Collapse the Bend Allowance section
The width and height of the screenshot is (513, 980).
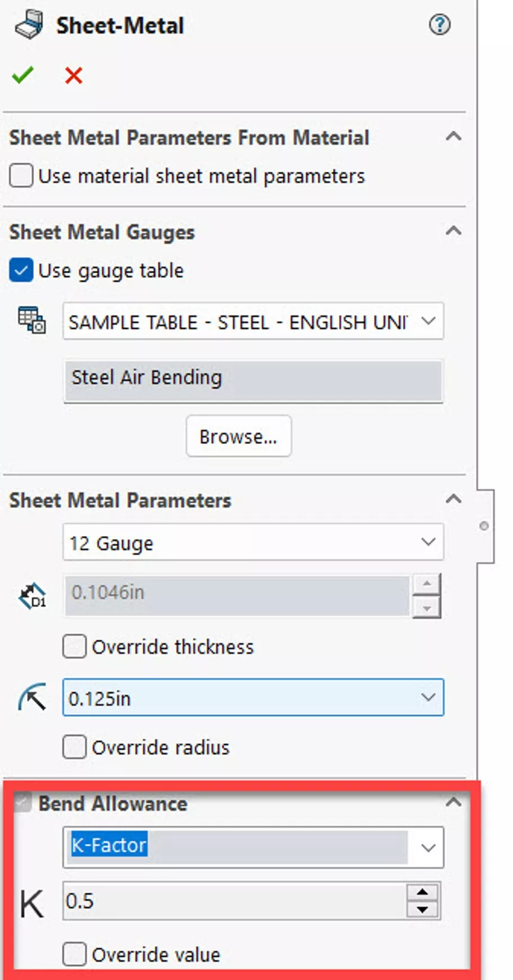click(453, 802)
